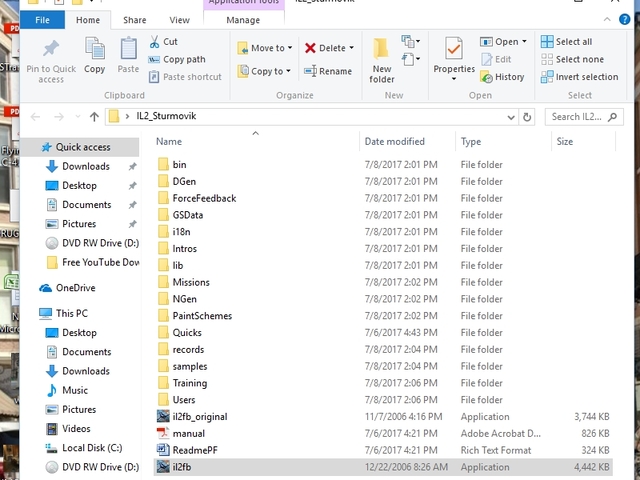
Task: Open the Manage application tools tab
Action: [243, 20]
